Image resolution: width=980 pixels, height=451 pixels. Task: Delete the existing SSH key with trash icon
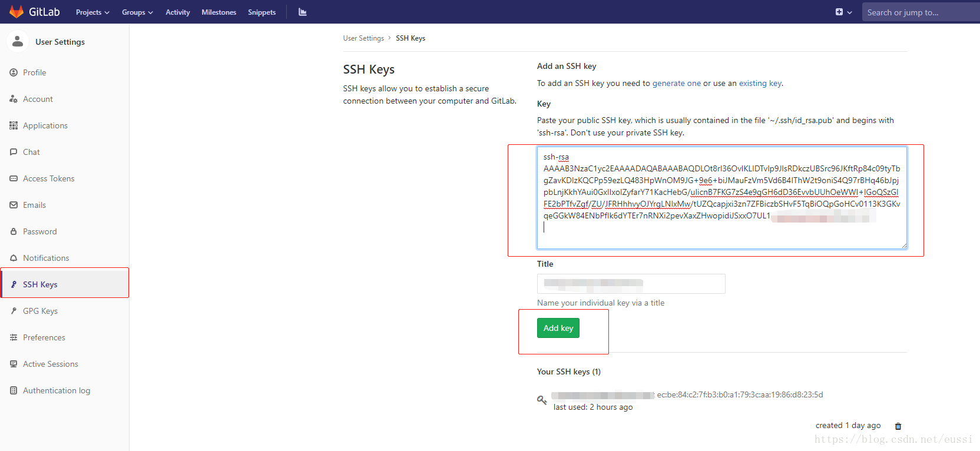tap(898, 426)
